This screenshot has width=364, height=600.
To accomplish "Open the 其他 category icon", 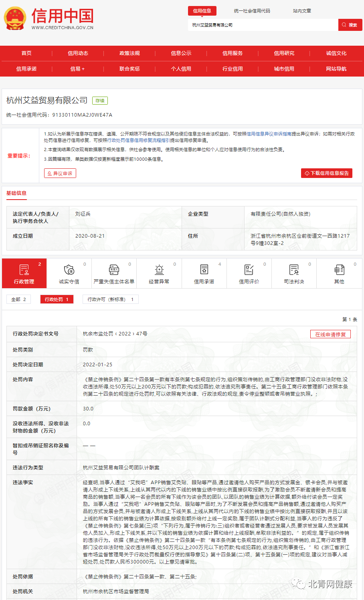I will pos(339,270).
